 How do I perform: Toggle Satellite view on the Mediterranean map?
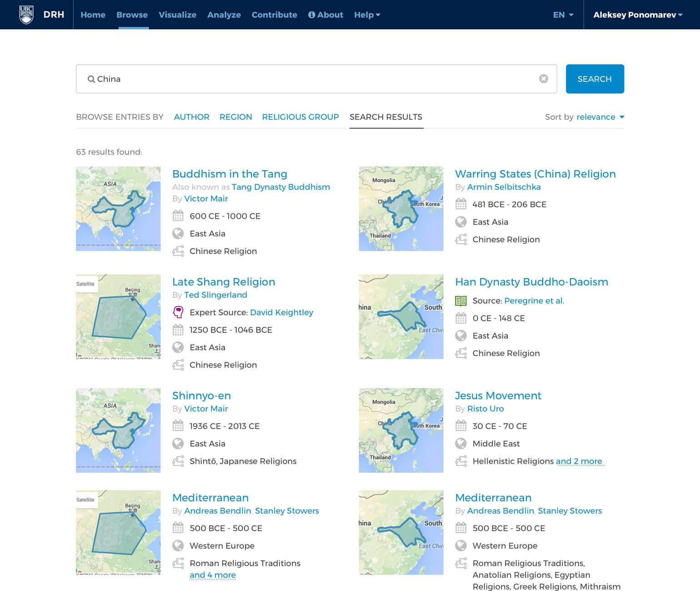(86, 500)
